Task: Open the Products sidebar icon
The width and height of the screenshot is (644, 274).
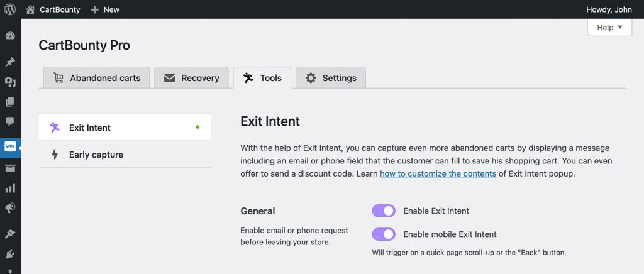Action: point(10,168)
